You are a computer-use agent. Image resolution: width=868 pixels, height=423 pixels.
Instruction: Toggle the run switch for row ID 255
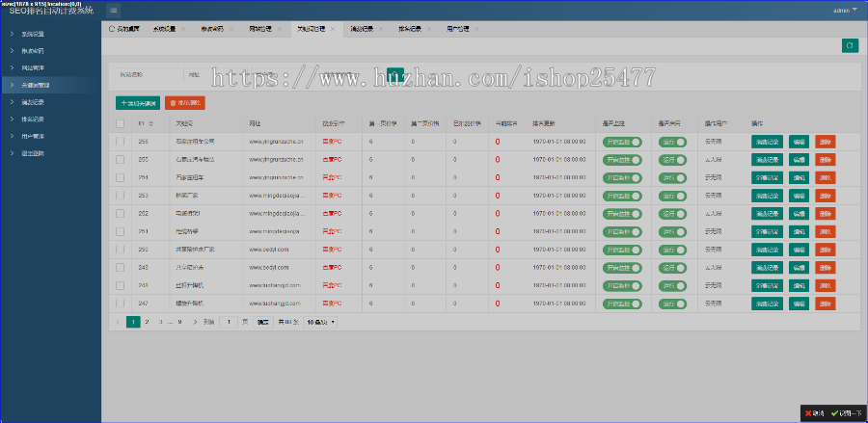pyautogui.click(x=673, y=160)
